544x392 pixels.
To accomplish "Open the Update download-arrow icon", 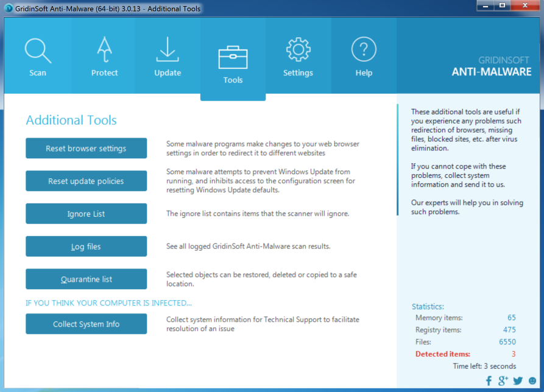I will 168,49.
